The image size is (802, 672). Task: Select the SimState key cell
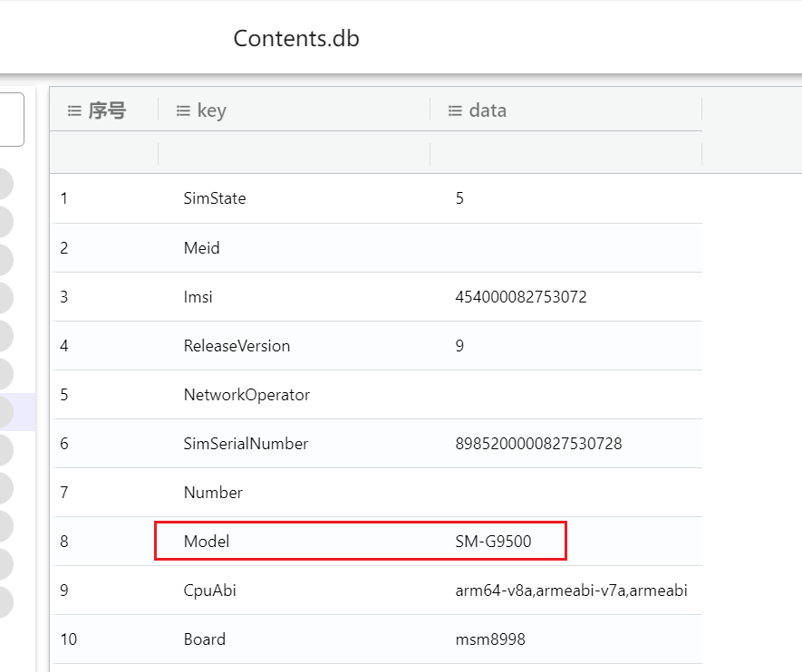[x=215, y=198]
